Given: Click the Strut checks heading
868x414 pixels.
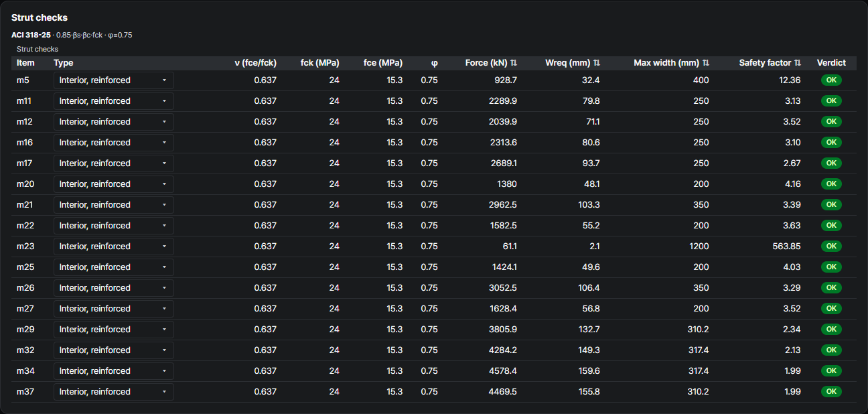Looking at the screenshot, I should click(40, 18).
